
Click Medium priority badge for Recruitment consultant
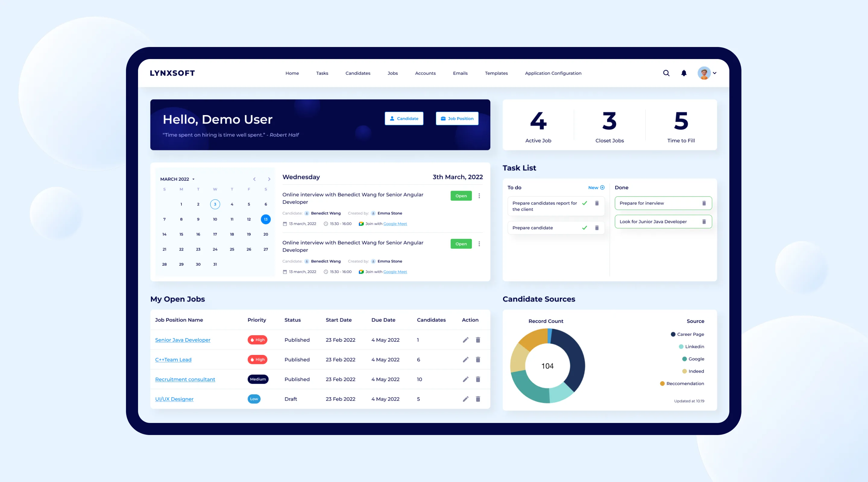258,379
